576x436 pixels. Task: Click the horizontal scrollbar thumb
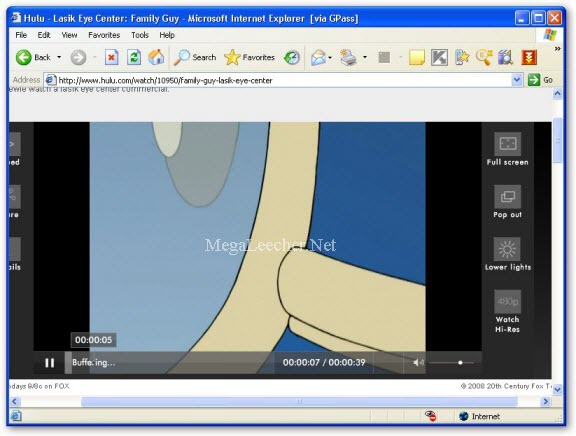pyautogui.click(x=299, y=401)
